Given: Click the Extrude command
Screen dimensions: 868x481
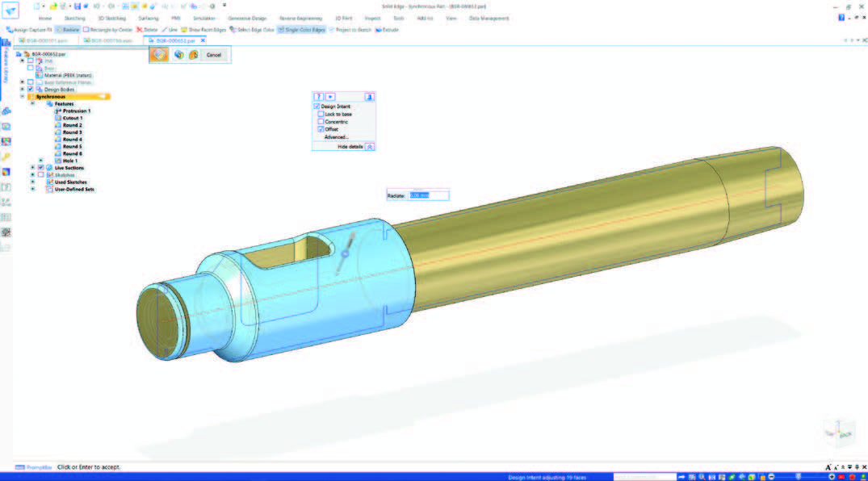Looking at the screenshot, I should click(x=387, y=30).
